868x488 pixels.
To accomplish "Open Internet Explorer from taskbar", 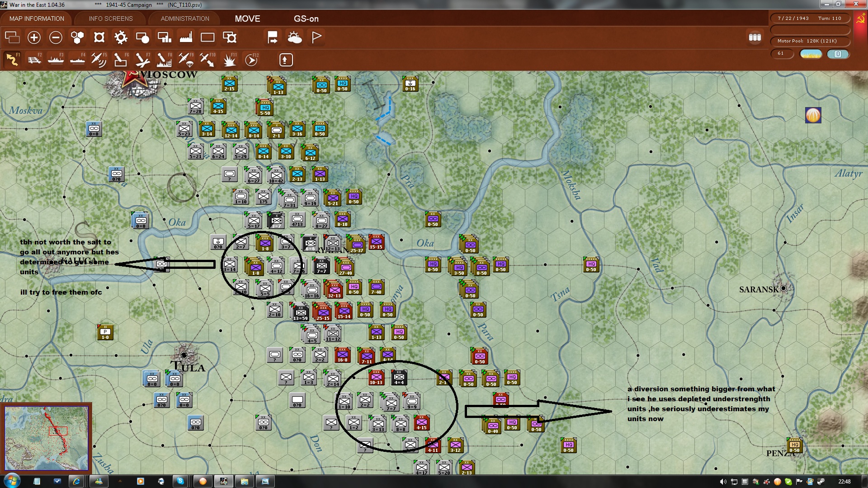I will tap(77, 481).
